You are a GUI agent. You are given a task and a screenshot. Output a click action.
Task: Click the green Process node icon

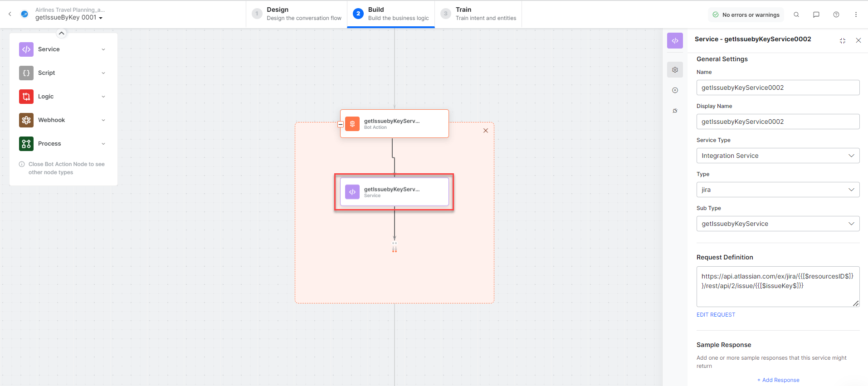[26, 144]
